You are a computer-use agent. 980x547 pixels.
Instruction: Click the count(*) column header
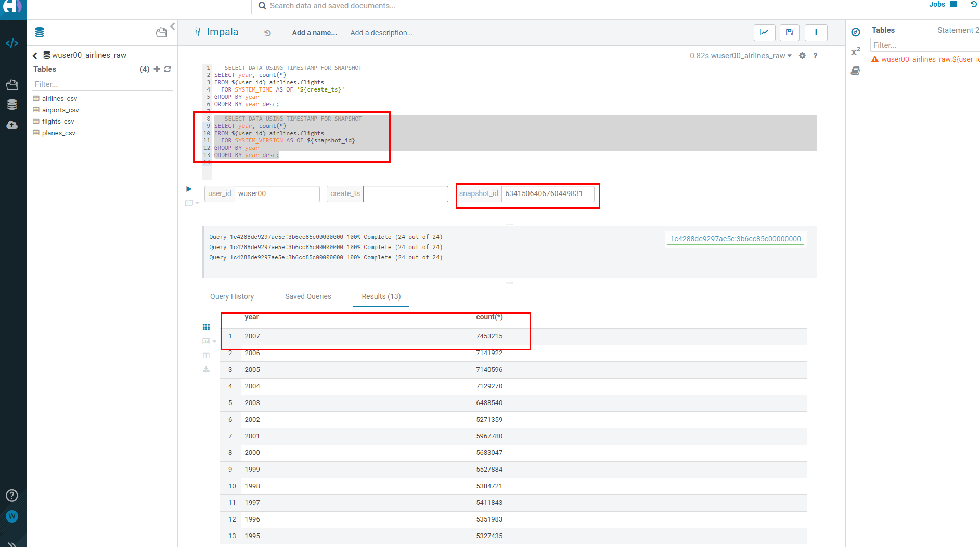pos(489,317)
